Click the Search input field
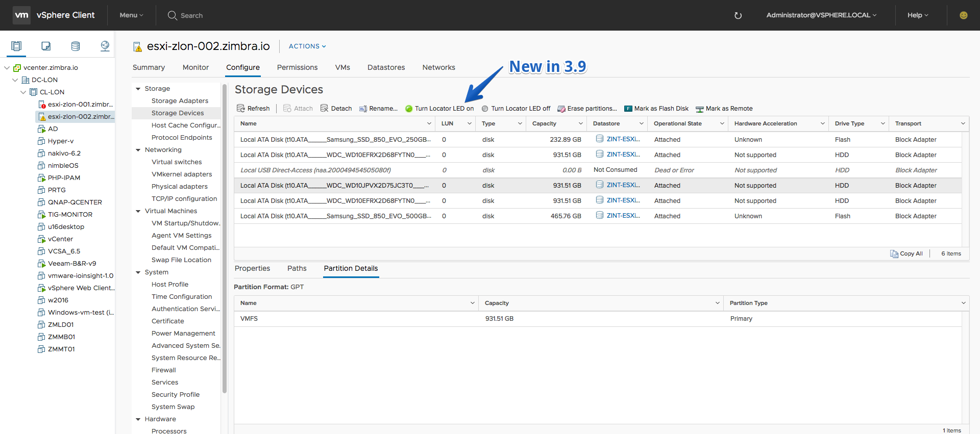The height and width of the screenshot is (434, 980). 191,15
